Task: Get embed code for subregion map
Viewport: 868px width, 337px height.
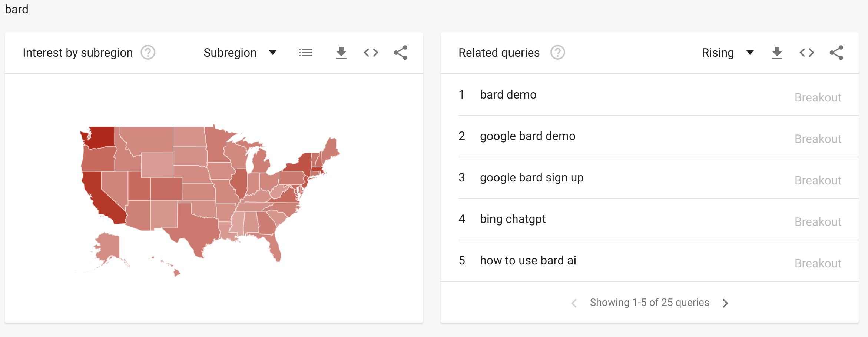Action: tap(371, 53)
